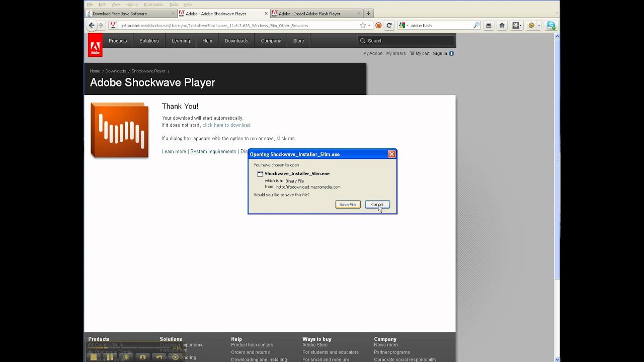Image resolution: width=644 pixels, height=362 pixels.
Task: Open the bookmark star dropdown arrow
Action: [369, 25]
